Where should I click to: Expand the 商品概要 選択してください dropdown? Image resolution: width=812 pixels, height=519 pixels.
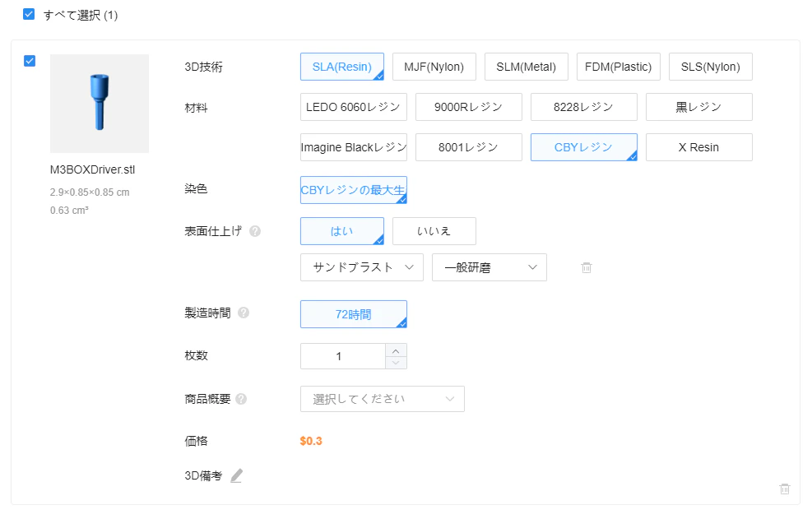click(x=383, y=399)
